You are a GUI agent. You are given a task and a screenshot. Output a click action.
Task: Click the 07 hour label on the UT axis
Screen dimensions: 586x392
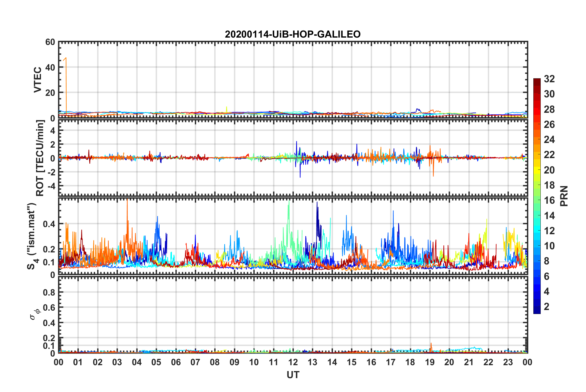pos(195,362)
